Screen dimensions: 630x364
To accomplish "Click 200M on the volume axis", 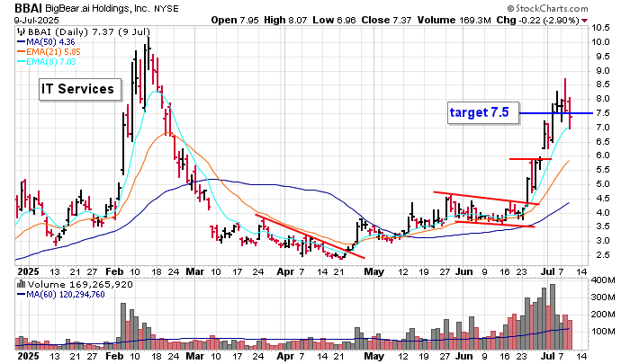I will [603, 315].
